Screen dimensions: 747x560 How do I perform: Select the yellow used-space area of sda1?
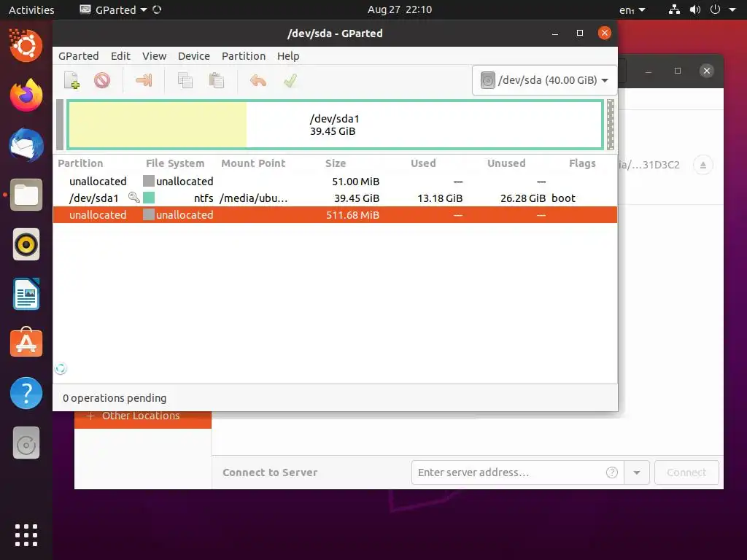158,125
